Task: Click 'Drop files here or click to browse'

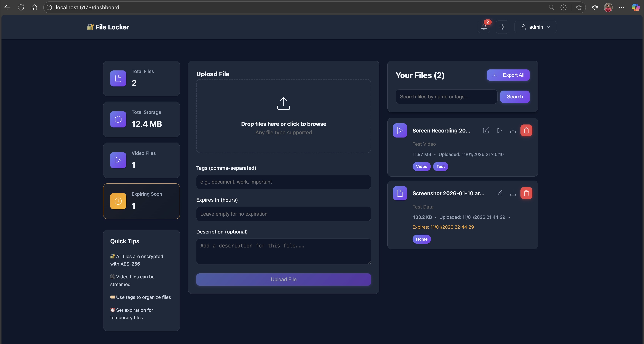Action: [283, 124]
